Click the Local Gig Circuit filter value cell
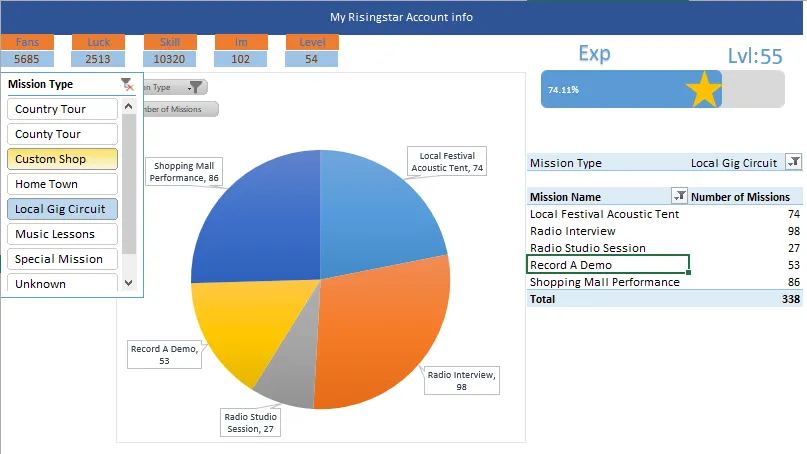The image size is (807, 454). click(734, 163)
